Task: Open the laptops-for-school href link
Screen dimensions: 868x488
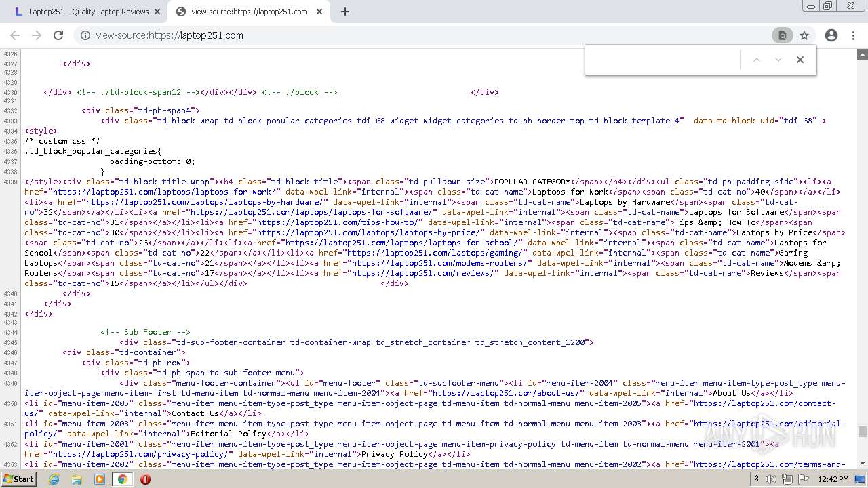Action: tap(403, 243)
